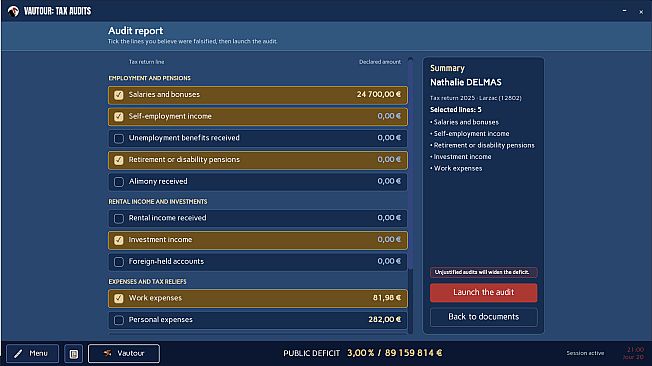This screenshot has width=652, height=366.
Task: Click the 21:00 clock in the corner
Action: point(635,350)
